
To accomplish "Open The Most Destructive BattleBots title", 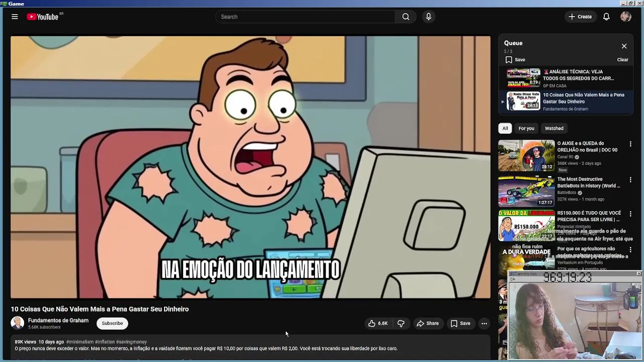I will (589, 183).
